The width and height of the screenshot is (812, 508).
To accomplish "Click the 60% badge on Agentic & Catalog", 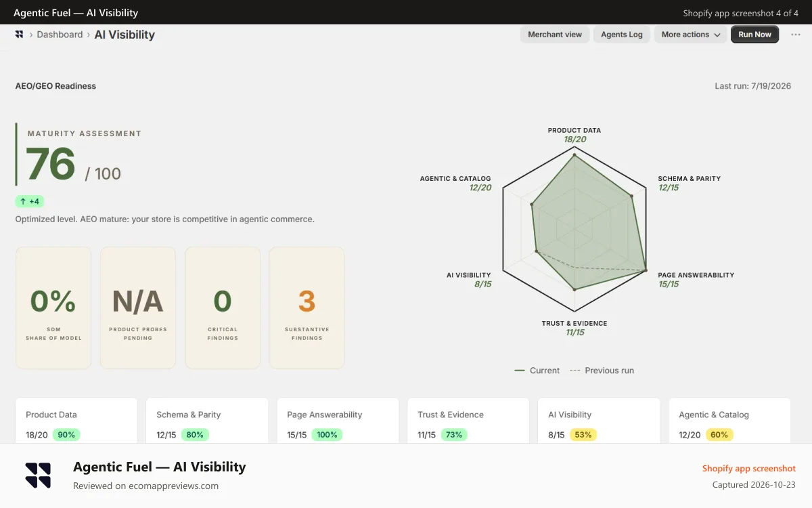I will click(x=719, y=435).
